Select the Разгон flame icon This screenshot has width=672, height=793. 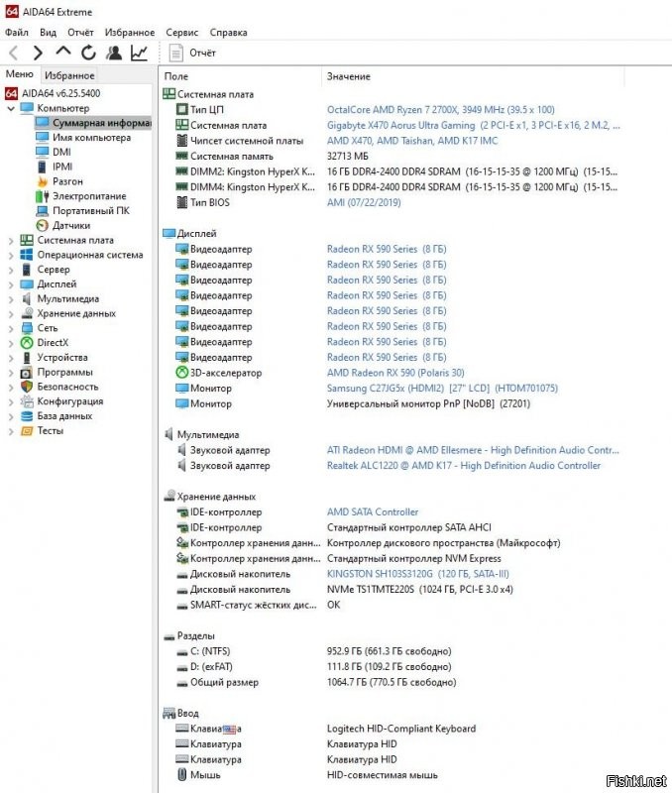click(43, 181)
